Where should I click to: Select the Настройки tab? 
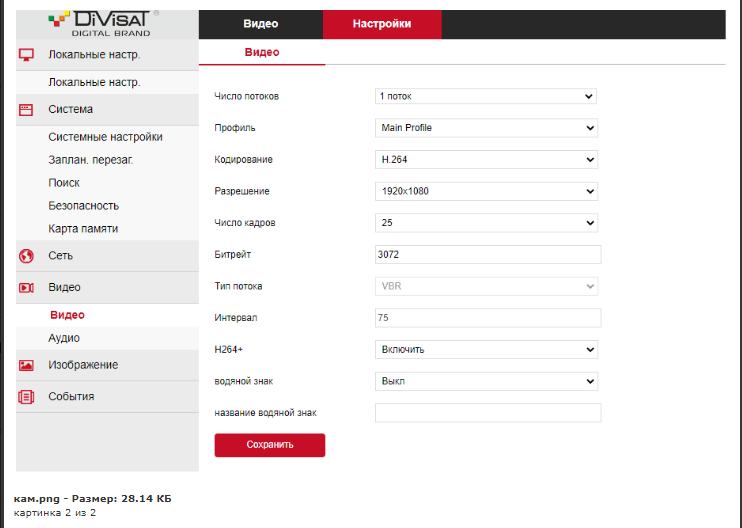click(x=381, y=24)
